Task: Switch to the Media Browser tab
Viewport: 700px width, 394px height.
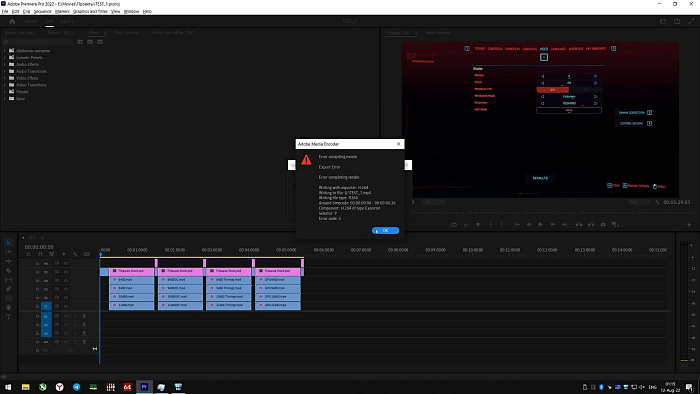Action: (x=438, y=33)
